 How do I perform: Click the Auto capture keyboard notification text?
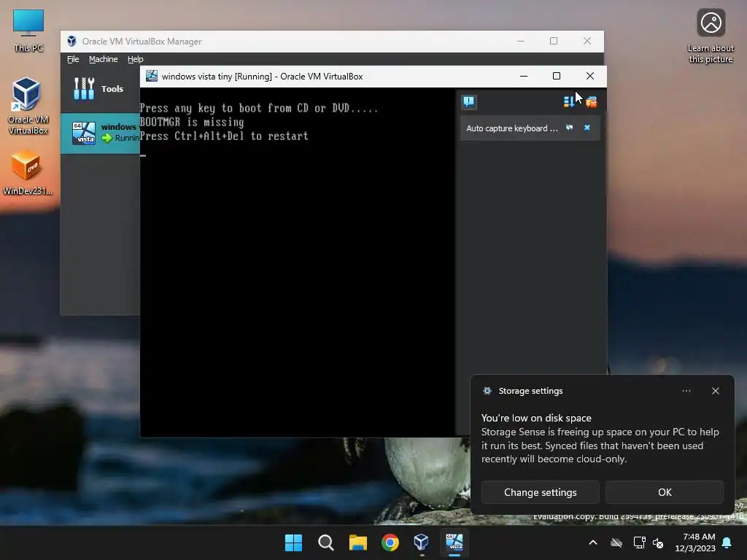pos(511,128)
